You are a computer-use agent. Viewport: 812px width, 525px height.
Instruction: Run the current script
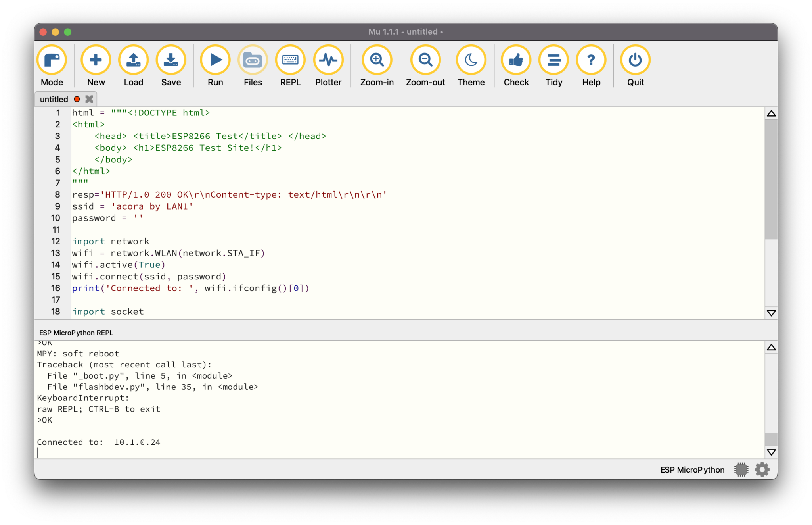pos(215,60)
